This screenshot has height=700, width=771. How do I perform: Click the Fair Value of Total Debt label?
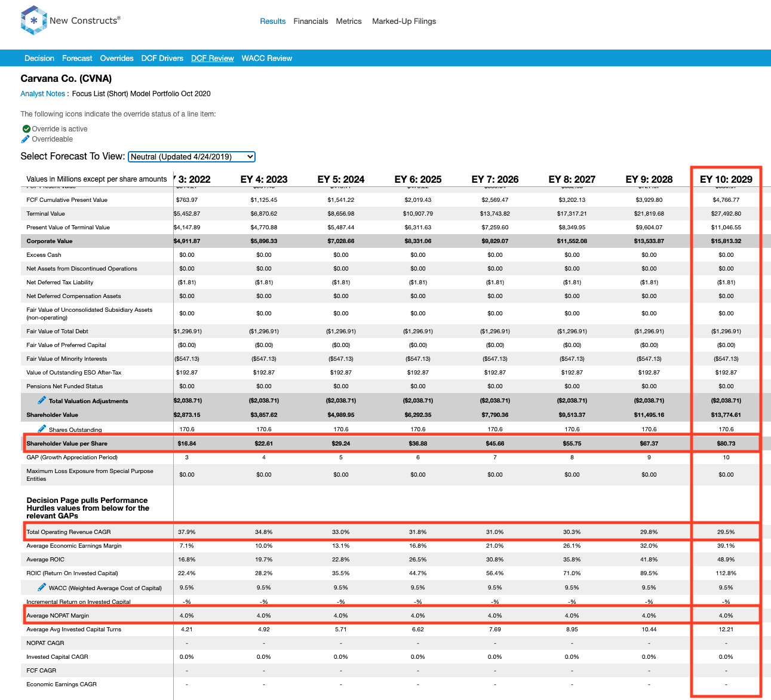tap(57, 331)
